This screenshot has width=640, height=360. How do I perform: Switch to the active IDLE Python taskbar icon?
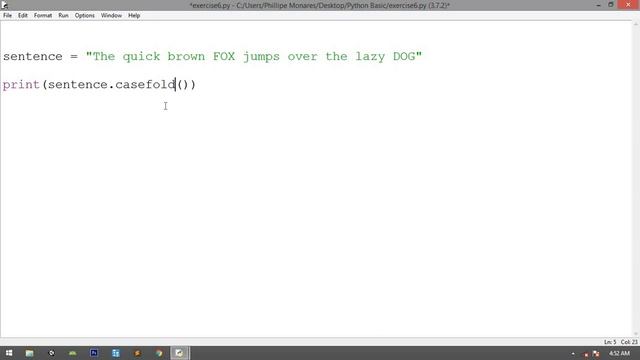180,353
